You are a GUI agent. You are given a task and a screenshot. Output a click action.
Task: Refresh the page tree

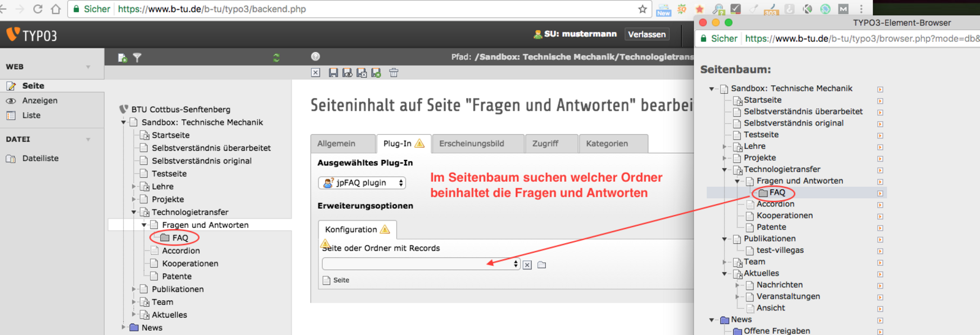[276, 58]
